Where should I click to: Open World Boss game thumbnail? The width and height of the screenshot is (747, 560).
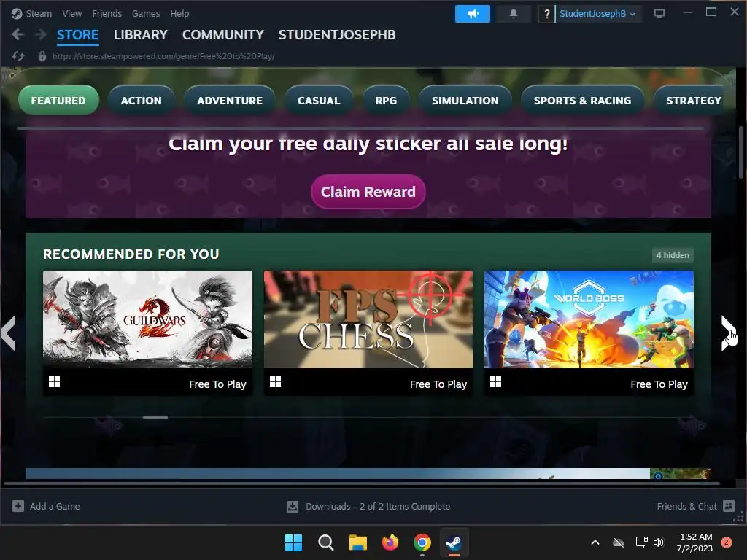point(589,319)
